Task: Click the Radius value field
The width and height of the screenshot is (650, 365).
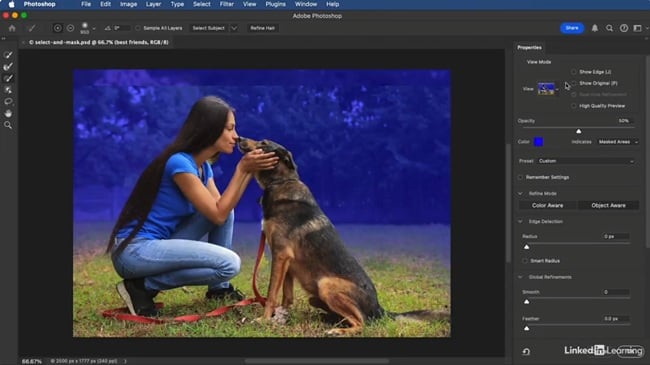Action: [x=616, y=236]
